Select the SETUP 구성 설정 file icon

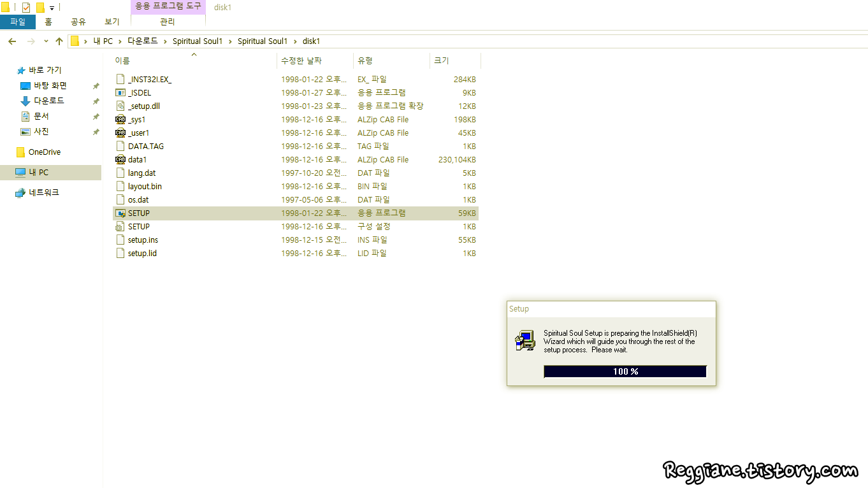[x=120, y=227]
